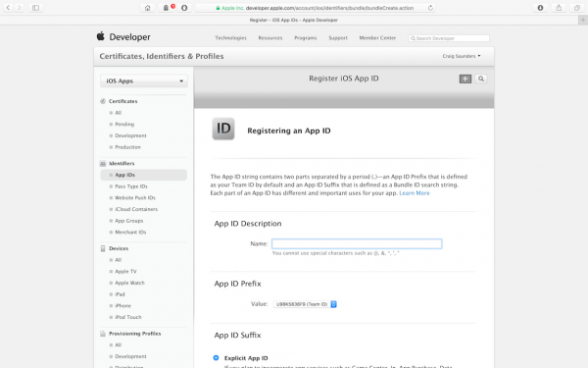Select Merchant IDs
This screenshot has height=368, width=588.
pos(130,232)
